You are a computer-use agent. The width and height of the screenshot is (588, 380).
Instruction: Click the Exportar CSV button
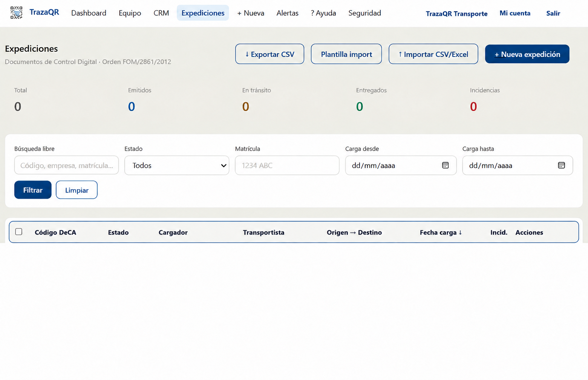(269, 54)
